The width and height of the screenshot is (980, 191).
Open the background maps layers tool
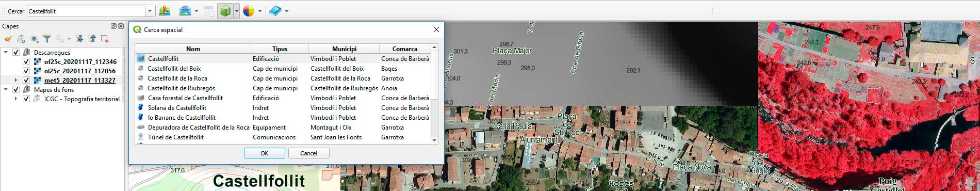click(x=185, y=11)
